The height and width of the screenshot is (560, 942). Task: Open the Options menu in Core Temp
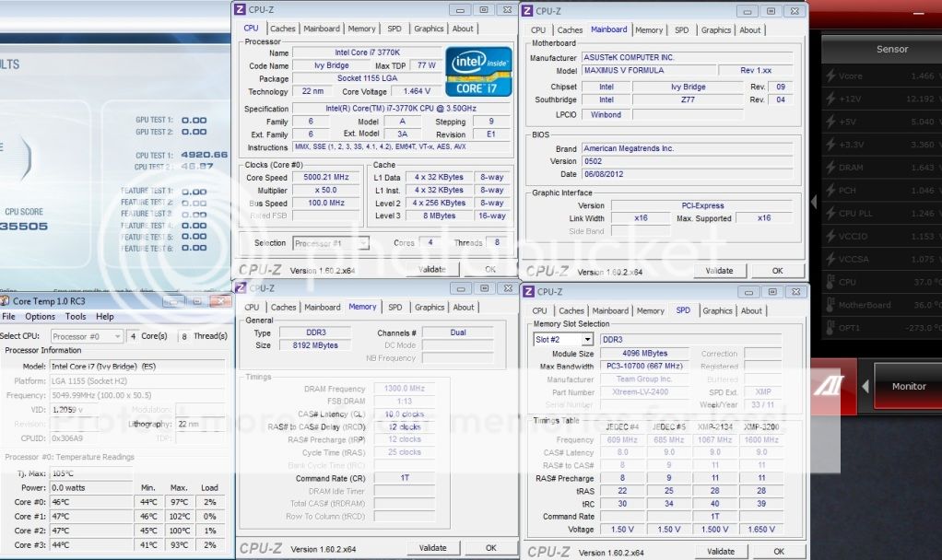pyautogui.click(x=41, y=316)
